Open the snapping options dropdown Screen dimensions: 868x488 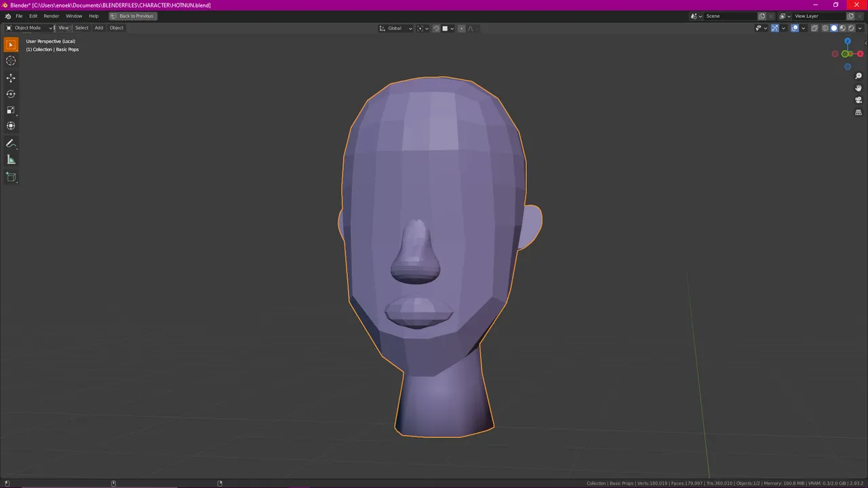coord(448,28)
